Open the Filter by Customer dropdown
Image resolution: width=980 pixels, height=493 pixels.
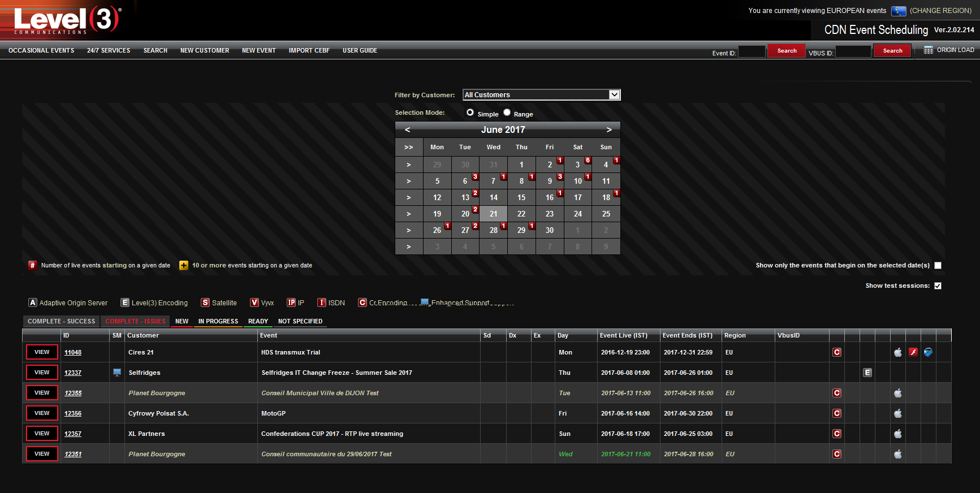coord(542,95)
